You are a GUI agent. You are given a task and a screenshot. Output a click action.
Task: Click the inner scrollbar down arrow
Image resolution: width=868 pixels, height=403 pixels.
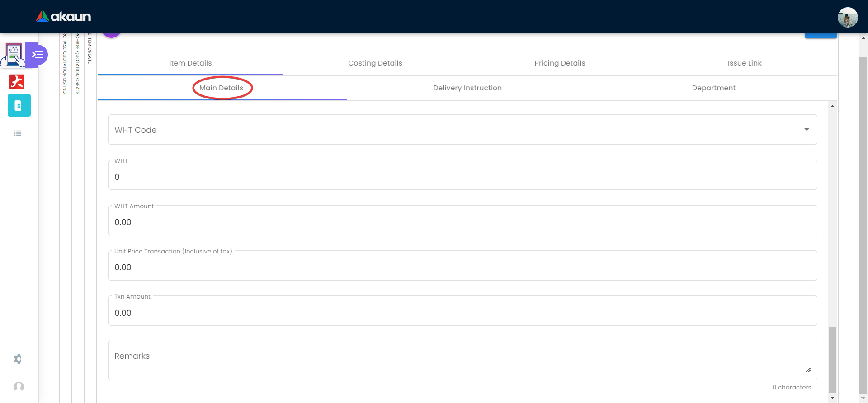coord(832,398)
